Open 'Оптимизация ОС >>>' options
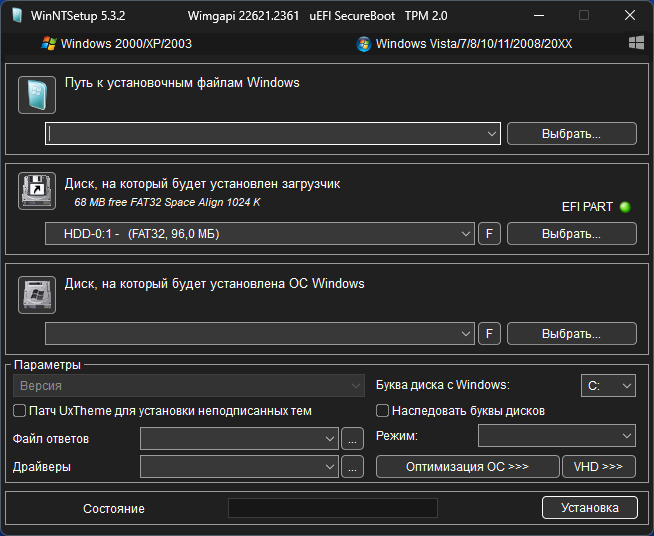This screenshot has height=536, width=654. (468, 466)
